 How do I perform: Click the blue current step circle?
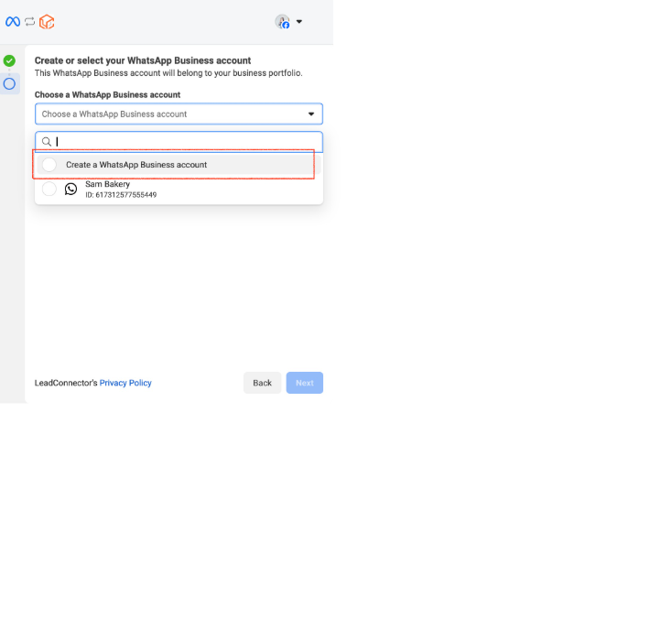coord(9,83)
